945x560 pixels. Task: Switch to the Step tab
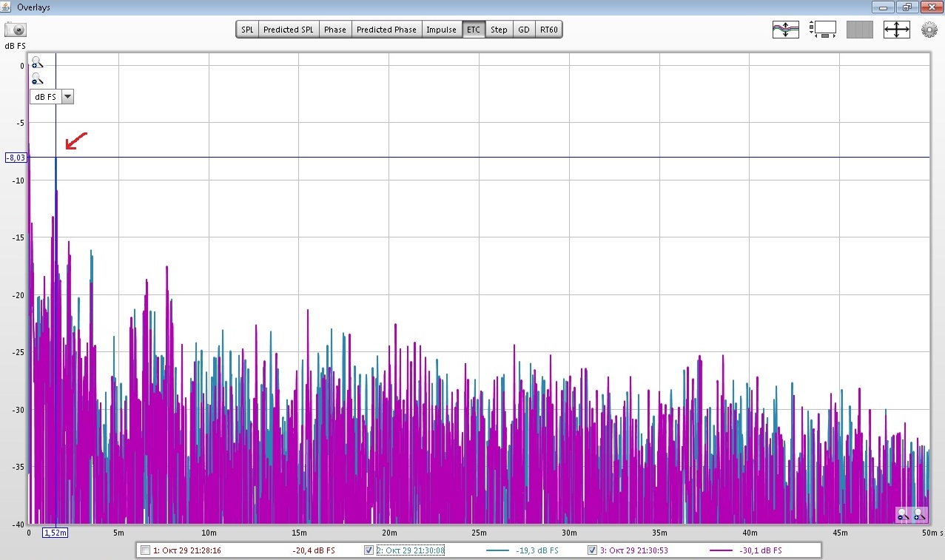click(x=499, y=30)
